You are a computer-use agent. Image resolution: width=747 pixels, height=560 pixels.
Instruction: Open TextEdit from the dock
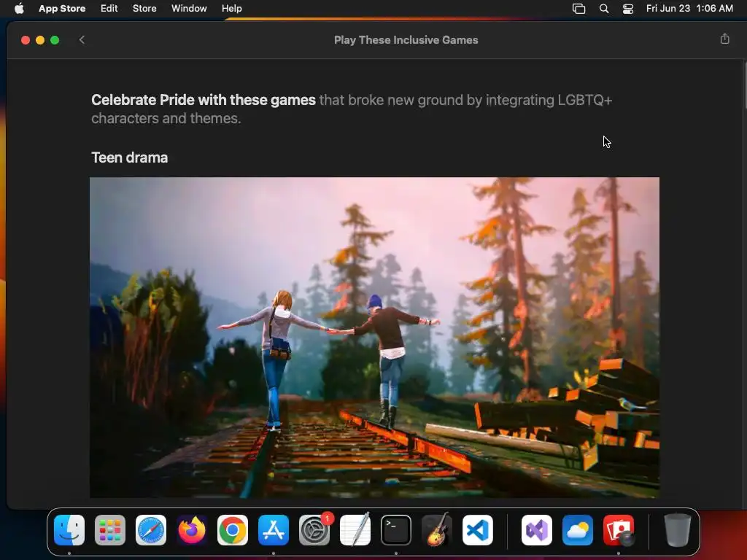pyautogui.click(x=355, y=530)
